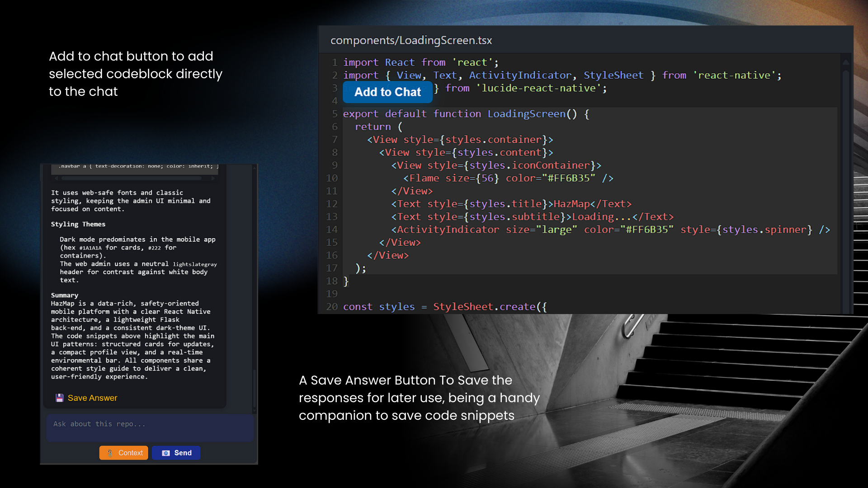Click the code editor scroll-up arrow

(x=845, y=62)
